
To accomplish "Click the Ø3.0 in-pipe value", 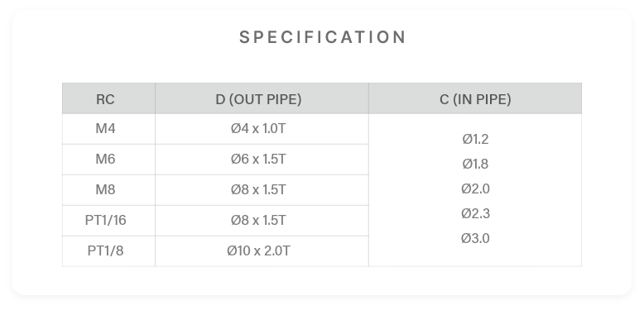I will click(475, 238).
